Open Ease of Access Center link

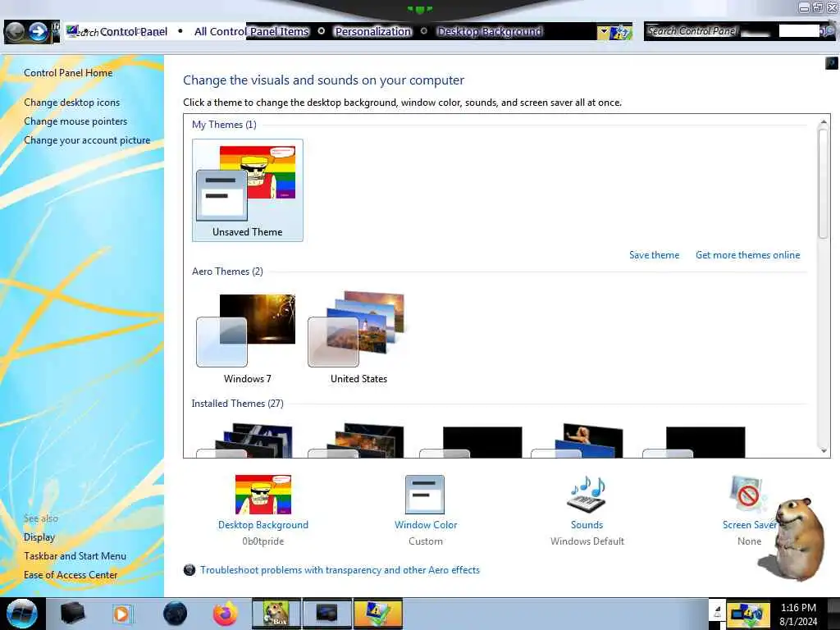(71, 575)
